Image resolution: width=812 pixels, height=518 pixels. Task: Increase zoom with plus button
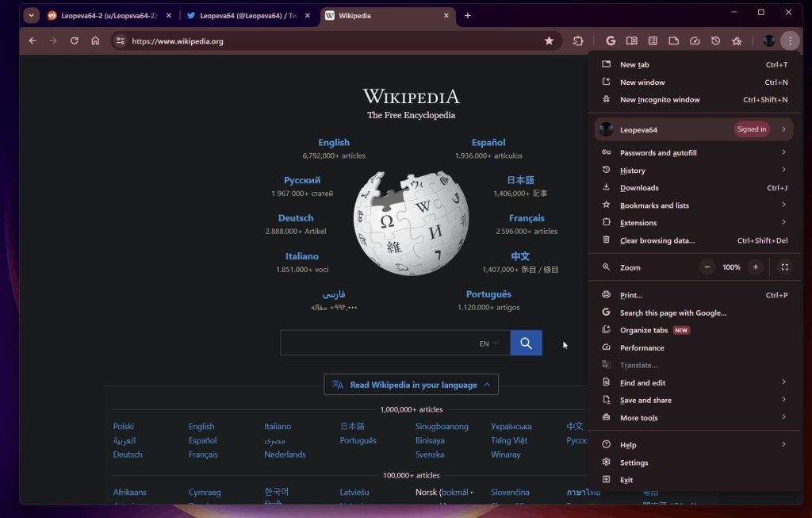[x=756, y=267]
